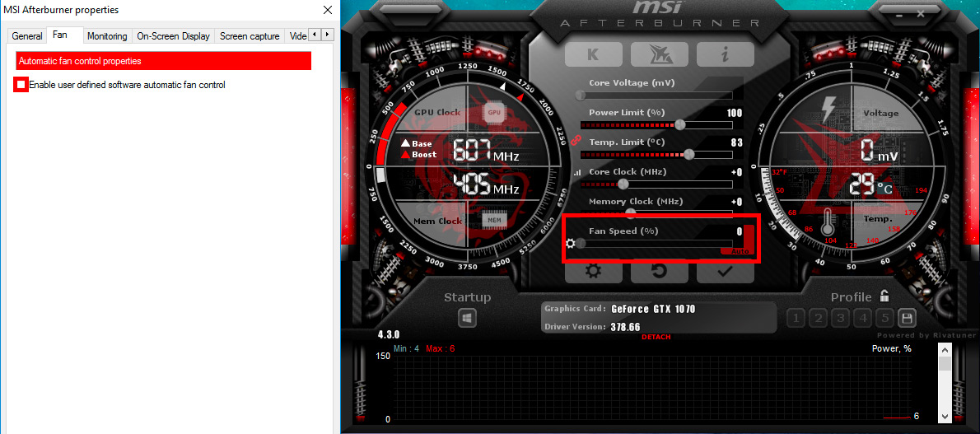Screen dimensions: 980x434
Task: Select profile slot 1
Action: pyautogui.click(x=796, y=319)
